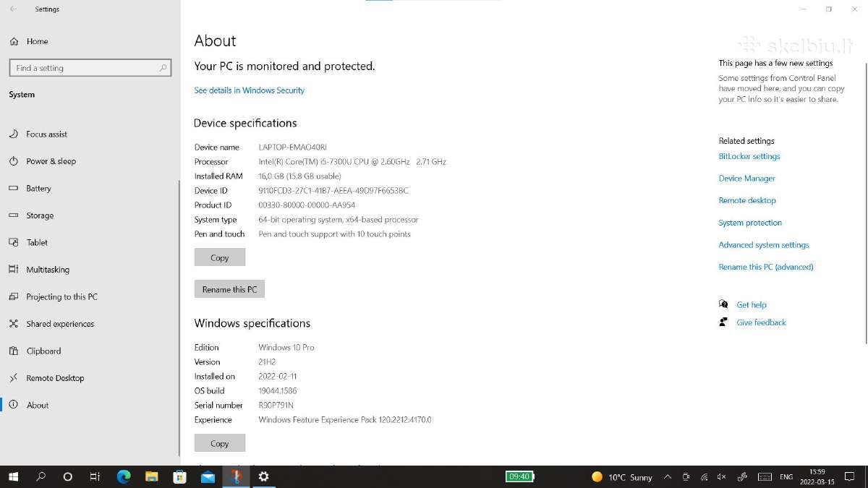The width and height of the screenshot is (868, 488).
Task: Open Microsoft Store from the taskbar
Action: (x=179, y=476)
